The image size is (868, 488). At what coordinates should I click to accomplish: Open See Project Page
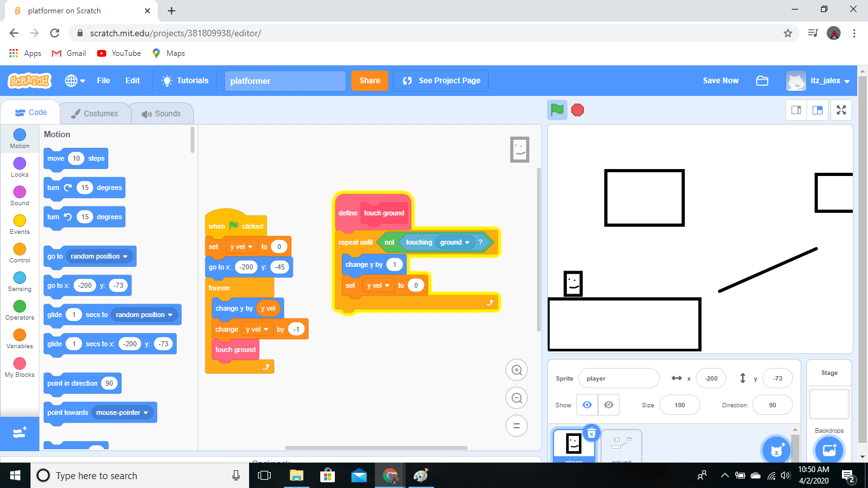(440, 81)
